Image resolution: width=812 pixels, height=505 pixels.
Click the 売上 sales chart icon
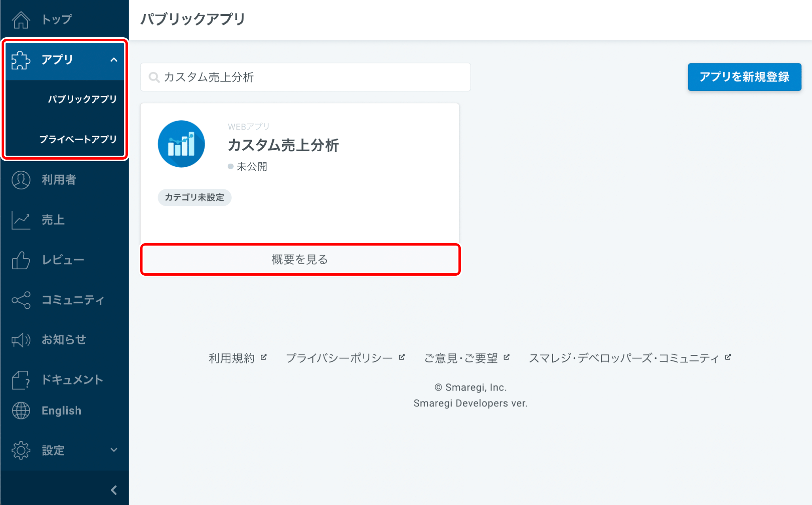(21, 220)
